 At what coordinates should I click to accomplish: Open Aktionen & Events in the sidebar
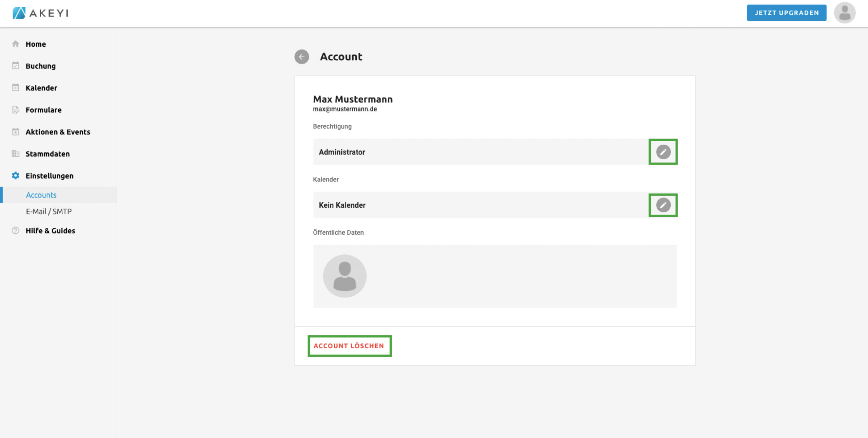(58, 132)
